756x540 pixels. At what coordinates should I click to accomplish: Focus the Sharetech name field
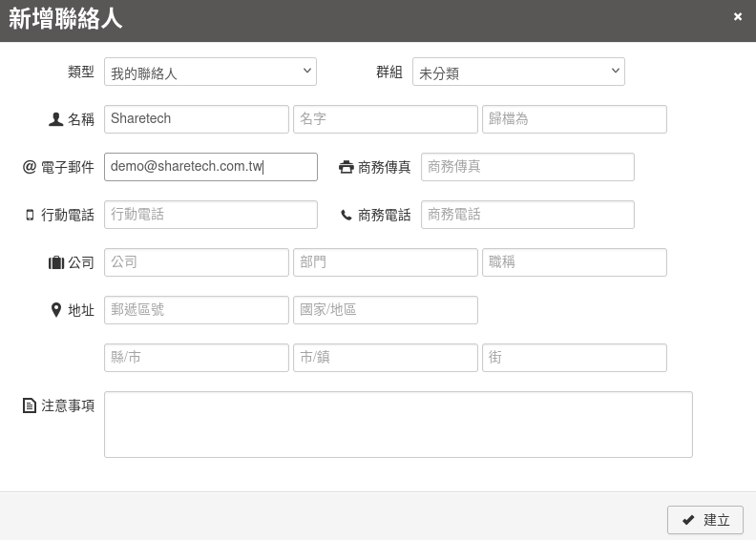point(196,119)
